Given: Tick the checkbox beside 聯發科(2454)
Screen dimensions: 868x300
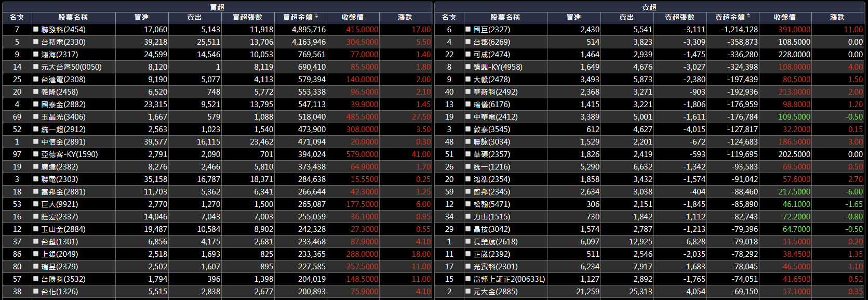Looking at the screenshot, I should (x=36, y=30).
